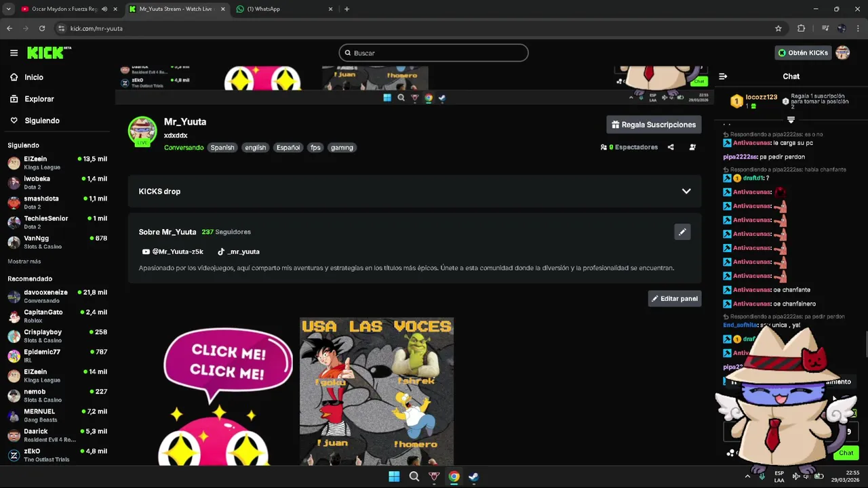The width and height of the screenshot is (868, 488).
Task: Click the Antivacunas moderator badge on "le carga su pc"
Action: [x=727, y=143]
